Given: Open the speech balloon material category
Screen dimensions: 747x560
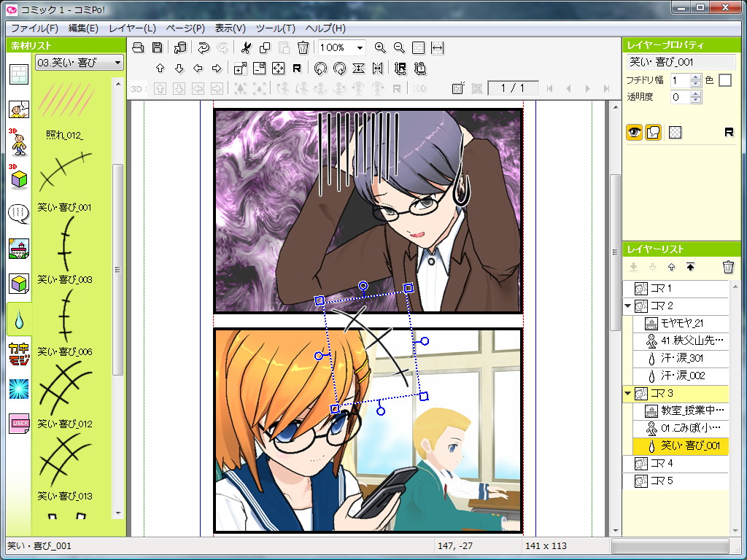Looking at the screenshot, I should point(19,214).
